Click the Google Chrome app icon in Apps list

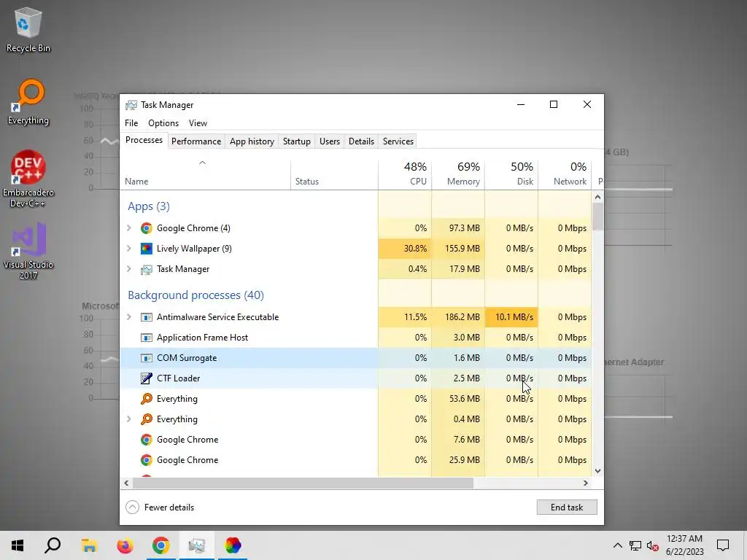point(146,228)
